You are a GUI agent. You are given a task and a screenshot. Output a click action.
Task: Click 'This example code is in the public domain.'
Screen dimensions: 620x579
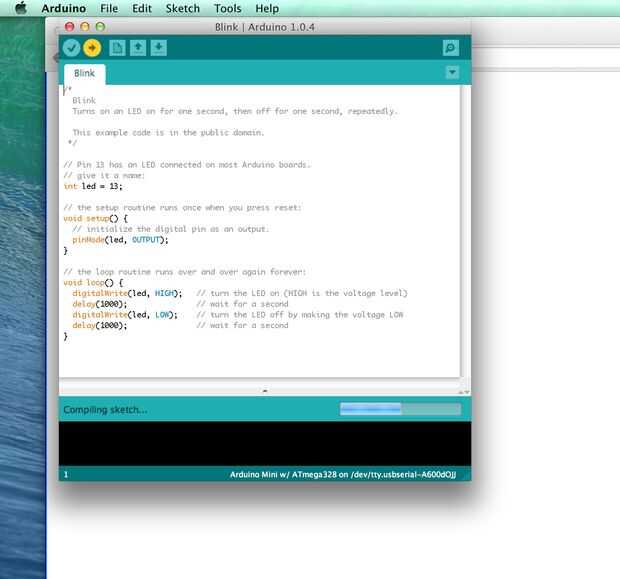click(168, 132)
